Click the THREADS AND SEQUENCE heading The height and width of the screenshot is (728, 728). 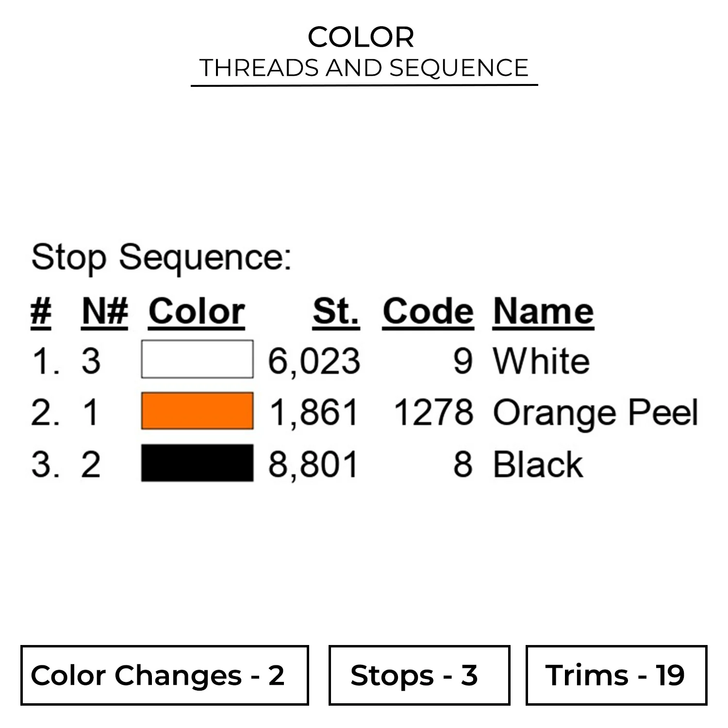pos(364,67)
